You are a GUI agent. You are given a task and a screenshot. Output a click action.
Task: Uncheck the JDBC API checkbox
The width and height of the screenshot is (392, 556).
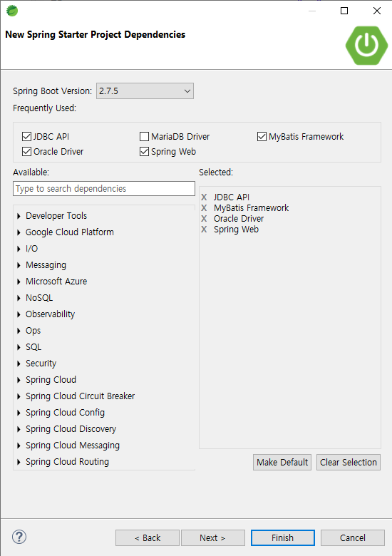[26, 137]
